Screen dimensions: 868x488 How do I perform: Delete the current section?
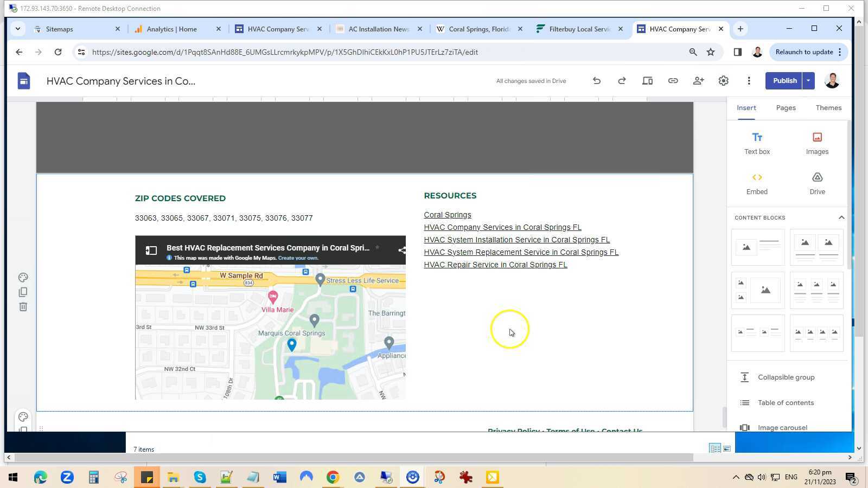point(23,306)
